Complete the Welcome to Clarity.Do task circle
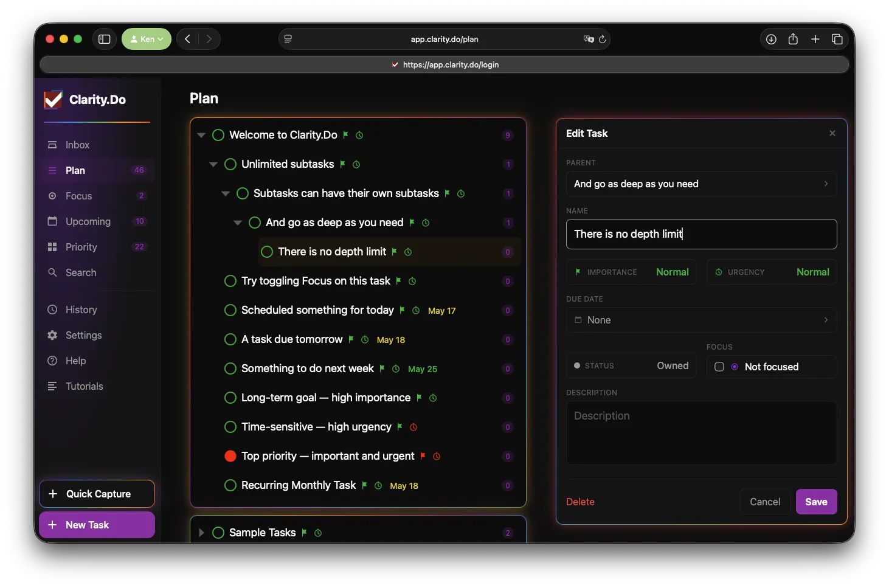The image size is (889, 588). tap(218, 135)
